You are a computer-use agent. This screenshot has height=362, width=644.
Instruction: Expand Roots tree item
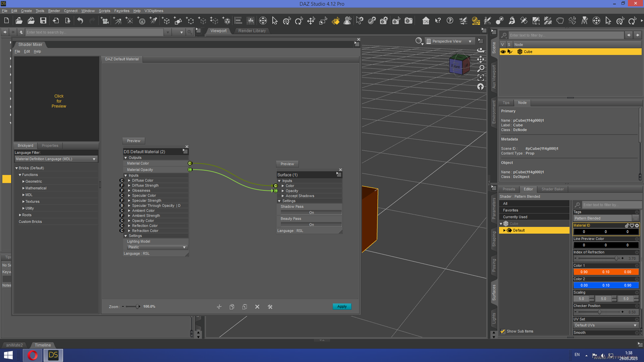coord(20,215)
